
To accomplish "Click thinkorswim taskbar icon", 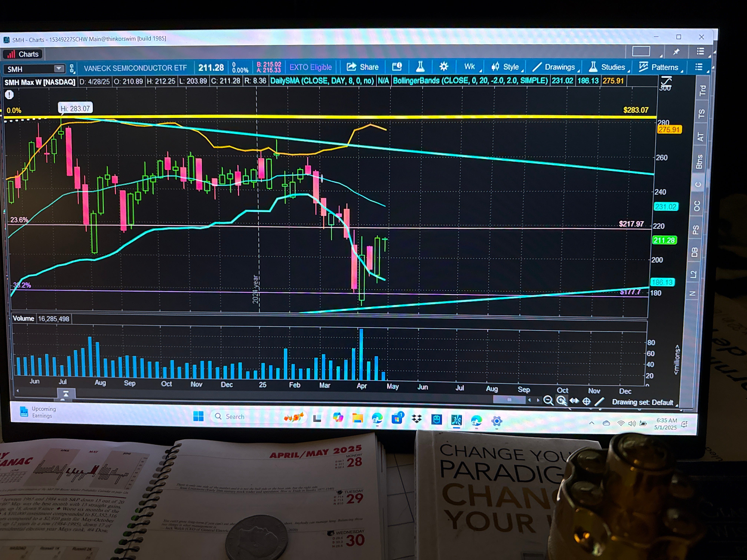I will tap(456, 420).
